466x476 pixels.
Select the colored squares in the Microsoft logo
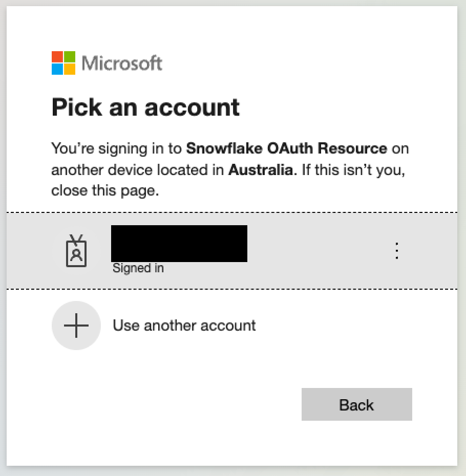point(62,62)
